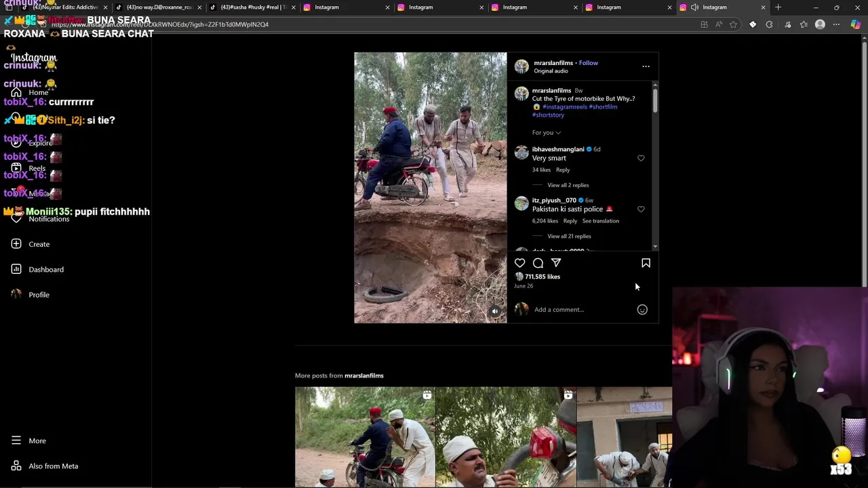Open ibhaveshmanglani's profile name

[x=558, y=149]
